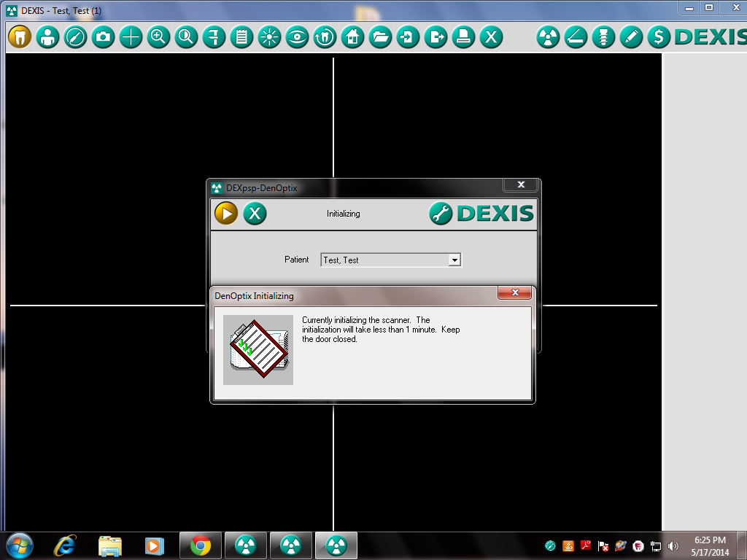
Task: Open the wrench settings icon
Action: pos(441,213)
